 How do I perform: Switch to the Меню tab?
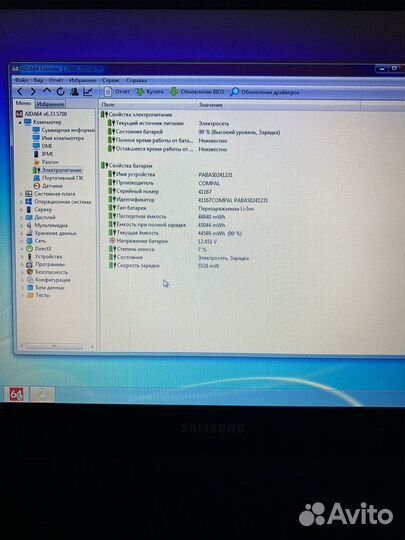(23, 103)
